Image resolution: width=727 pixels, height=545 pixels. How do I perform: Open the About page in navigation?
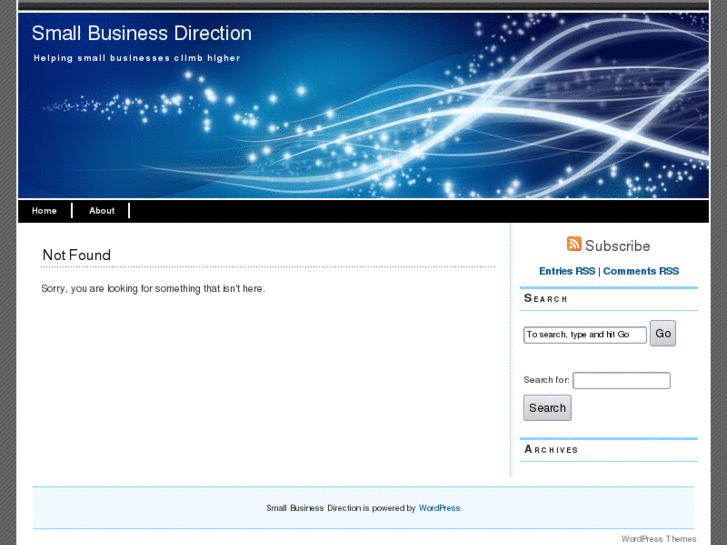click(102, 211)
